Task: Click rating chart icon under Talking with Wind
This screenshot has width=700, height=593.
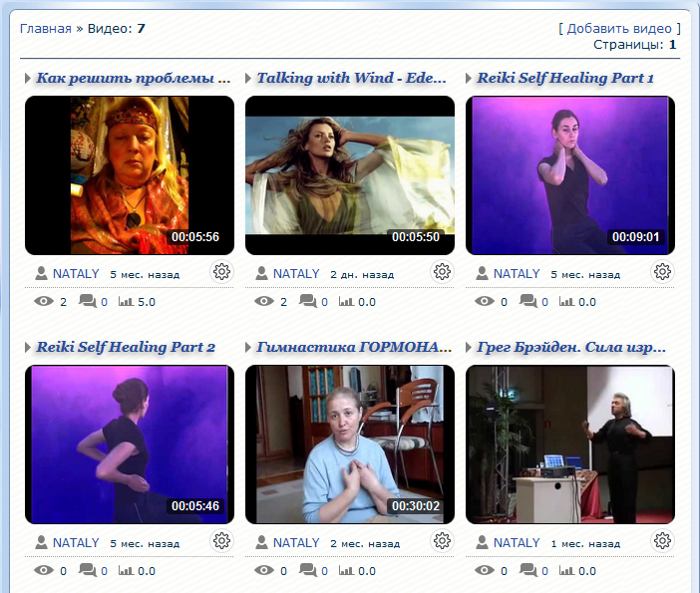Action: click(346, 302)
